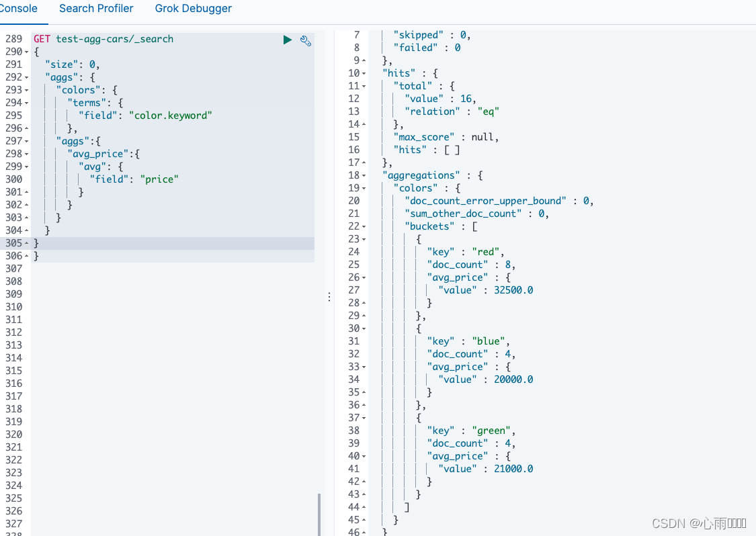Click the "green" key value in the output
Screen dimensions: 756x536
tap(491, 431)
